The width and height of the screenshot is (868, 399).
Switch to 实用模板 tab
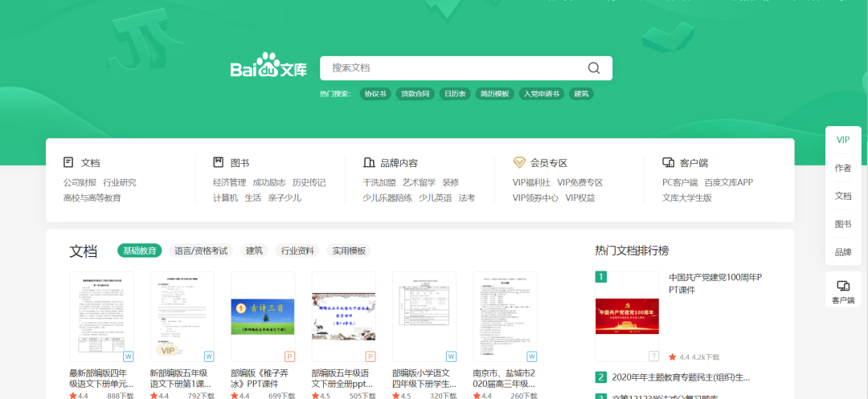coord(349,250)
